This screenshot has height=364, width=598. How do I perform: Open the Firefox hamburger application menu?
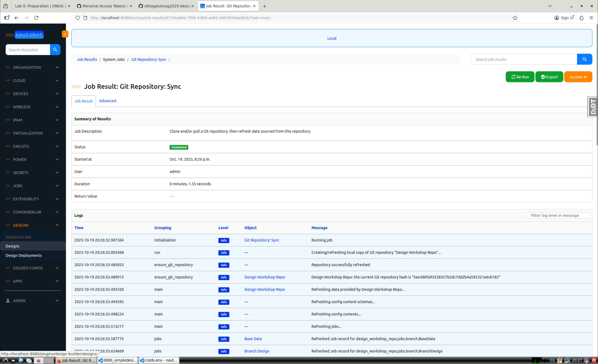pyautogui.click(x=591, y=18)
